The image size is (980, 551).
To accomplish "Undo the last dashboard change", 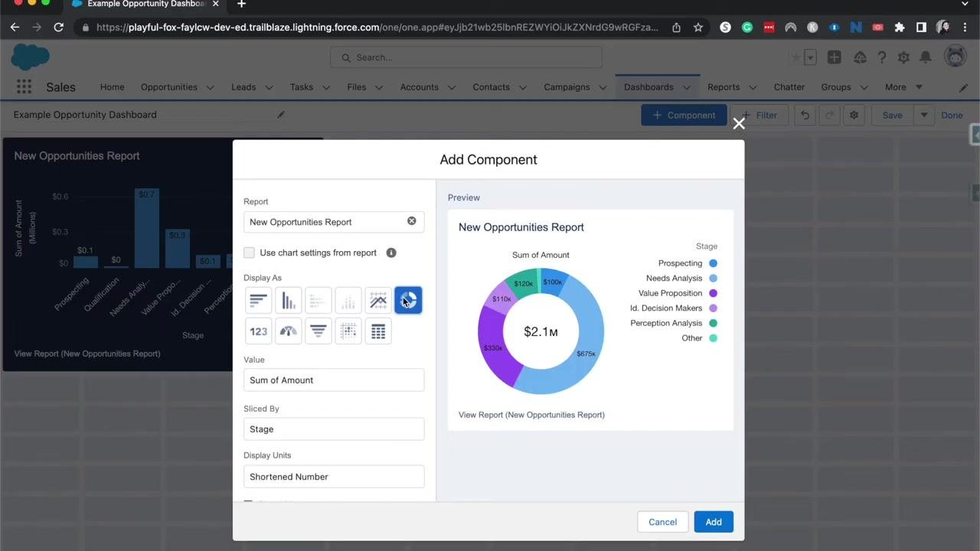I will (x=805, y=115).
